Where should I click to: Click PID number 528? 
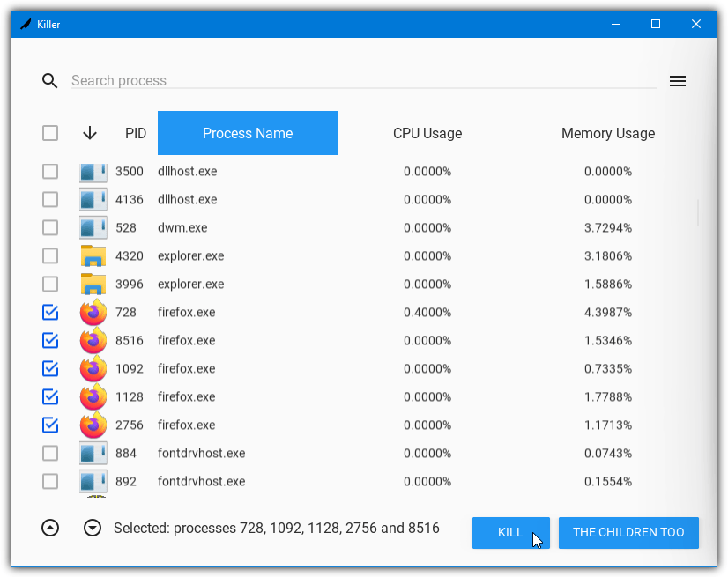click(x=126, y=228)
